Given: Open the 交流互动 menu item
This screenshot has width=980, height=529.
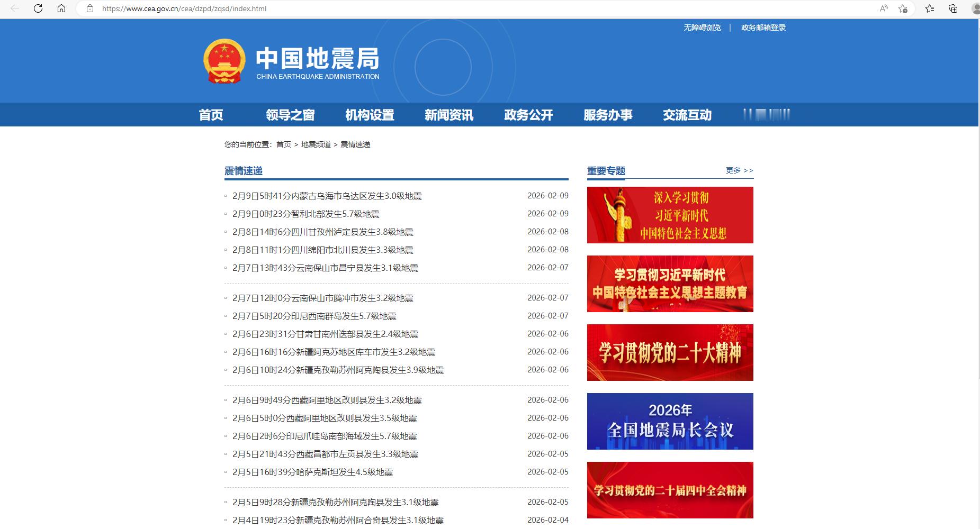Looking at the screenshot, I should pyautogui.click(x=687, y=114).
